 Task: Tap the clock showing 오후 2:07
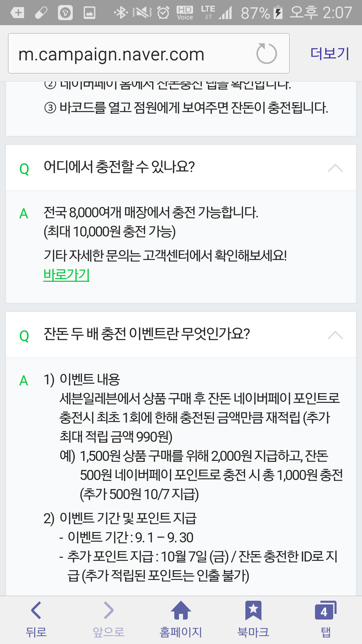(321, 13)
